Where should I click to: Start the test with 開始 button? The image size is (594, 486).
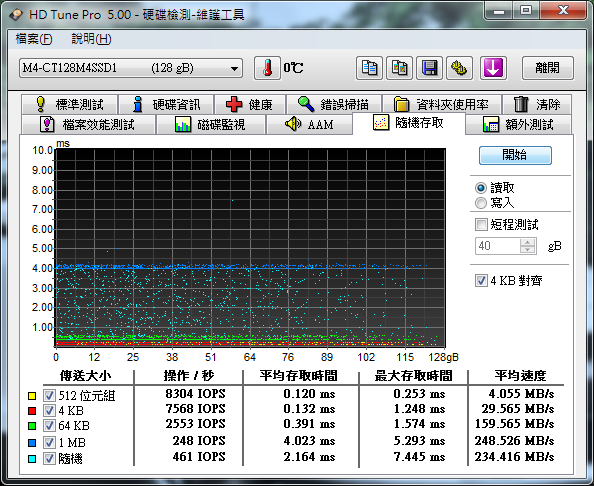[x=515, y=155]
